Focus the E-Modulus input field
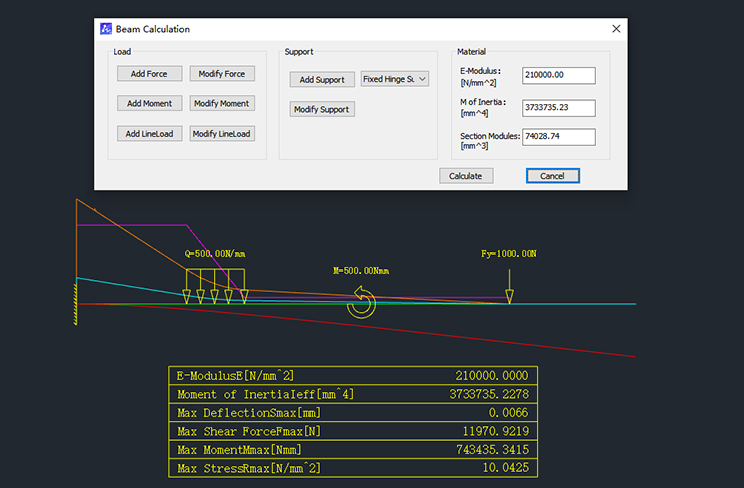 point(558,75)
